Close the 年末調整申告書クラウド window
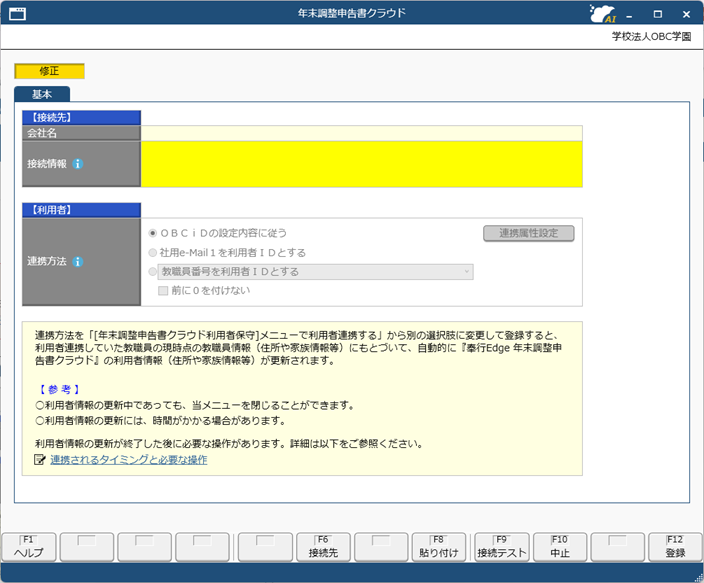This screenshot has height=583, width=704. [686, 14]
